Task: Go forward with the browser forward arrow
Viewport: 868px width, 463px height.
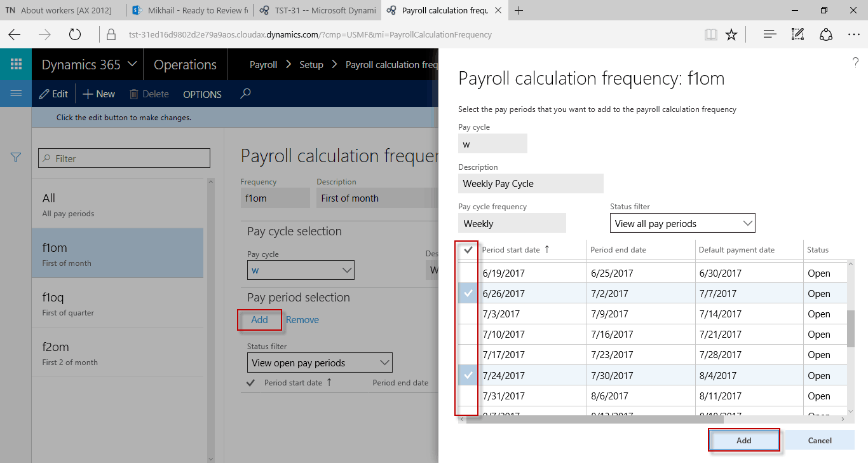Action: tap(44, 35)
